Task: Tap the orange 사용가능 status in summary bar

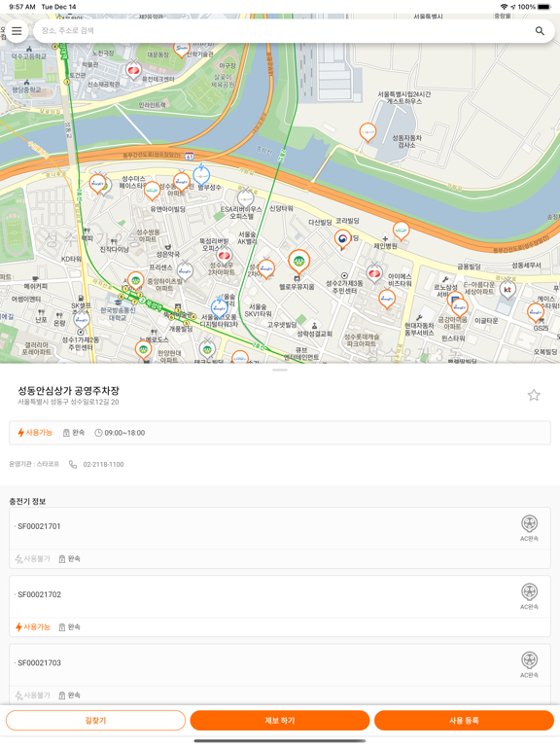Action: [35, 433]
